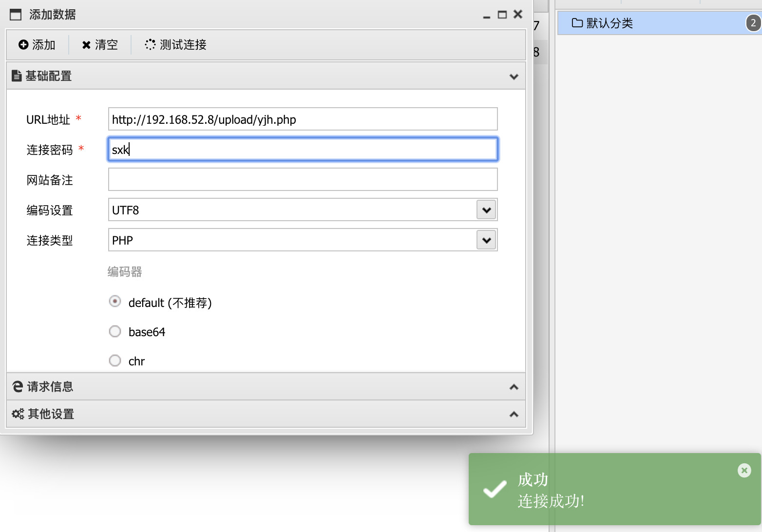This screenshot has height=532, width=762.
Task: Click the URL地址 input field
Action: pos(302,119)
